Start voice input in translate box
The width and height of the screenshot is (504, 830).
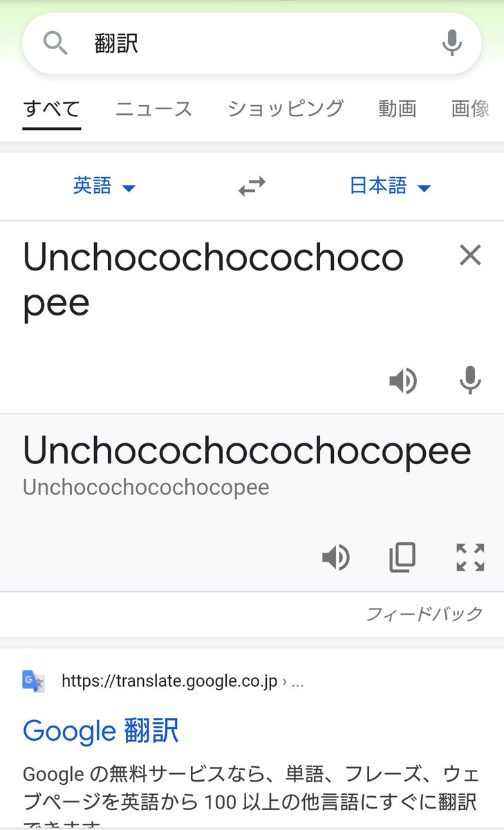coord(470,381)
